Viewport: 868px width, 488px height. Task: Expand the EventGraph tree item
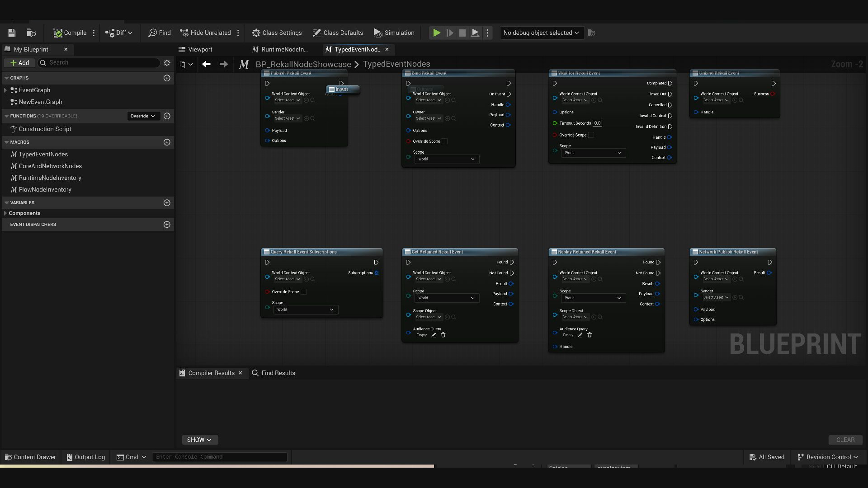(x=5, y=90)
